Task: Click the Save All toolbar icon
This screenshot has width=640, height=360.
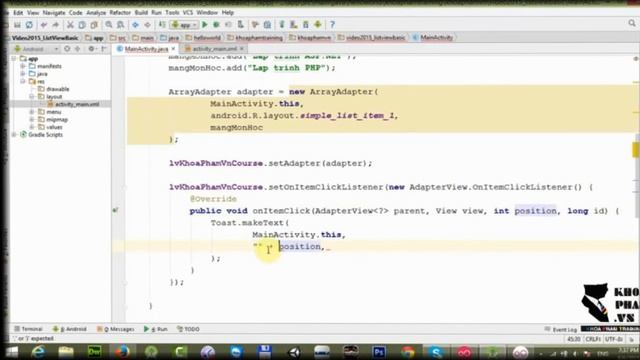Action: click(x=17, y=25)
